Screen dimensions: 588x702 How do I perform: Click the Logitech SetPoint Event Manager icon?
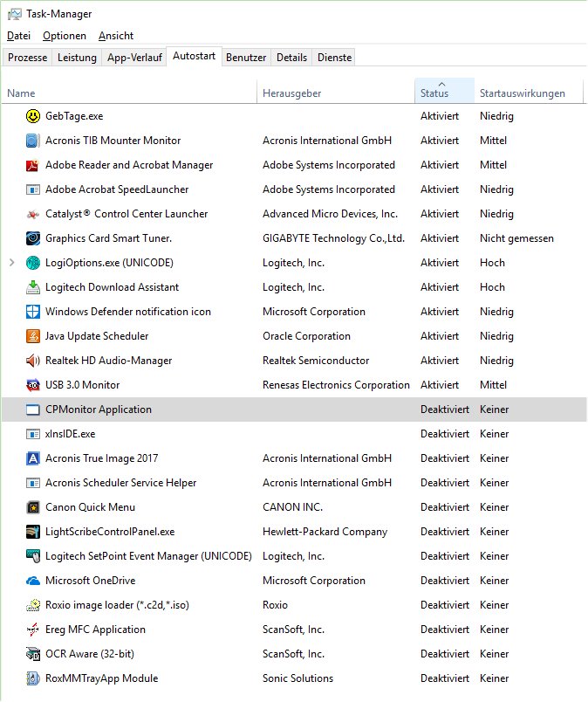pyautogui.click(x=32, y=556)
